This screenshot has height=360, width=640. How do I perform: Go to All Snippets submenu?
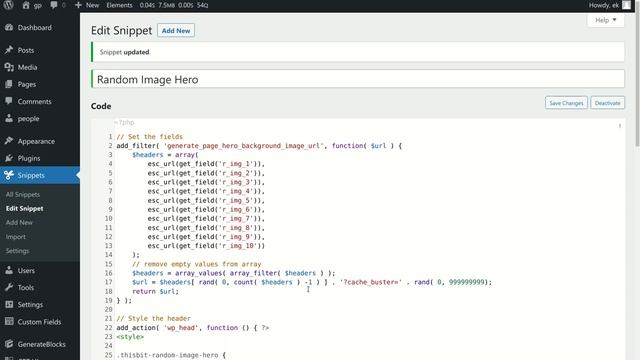(x=23, y=194)
